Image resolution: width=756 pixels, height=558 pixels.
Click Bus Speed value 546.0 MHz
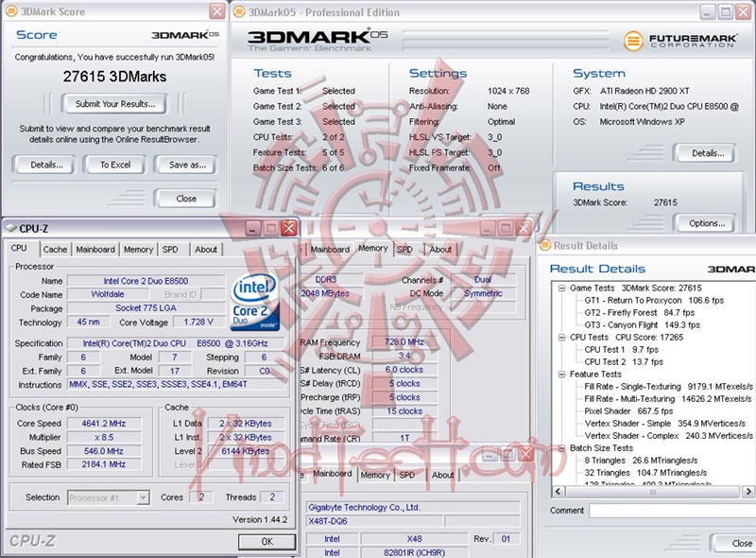pyautogui.click(x=104, y=451)
